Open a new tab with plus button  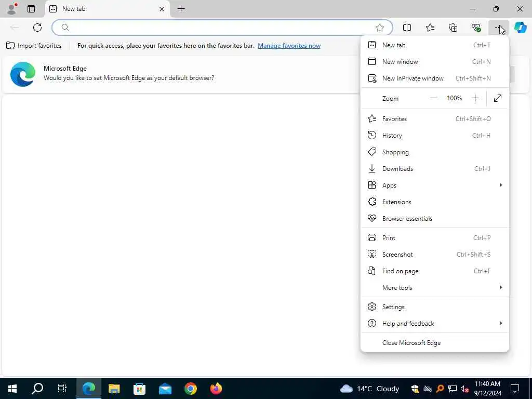181,9
